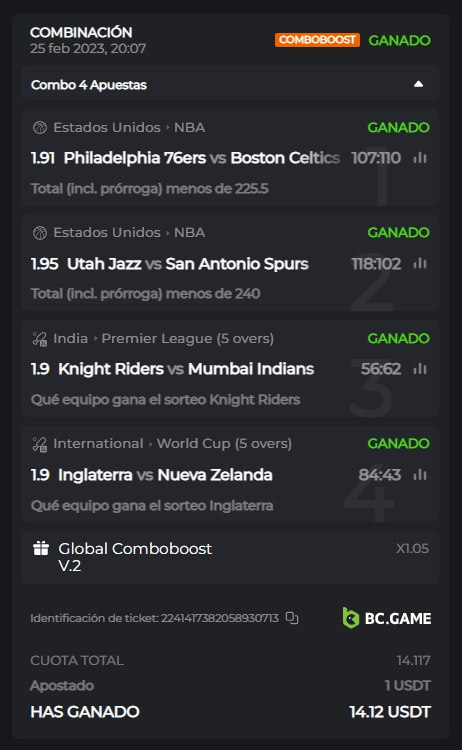Viewport: 462px width, 750px height.
Task: Open stats icon for Knight Riders match
Action: click(x=420, y=369)
